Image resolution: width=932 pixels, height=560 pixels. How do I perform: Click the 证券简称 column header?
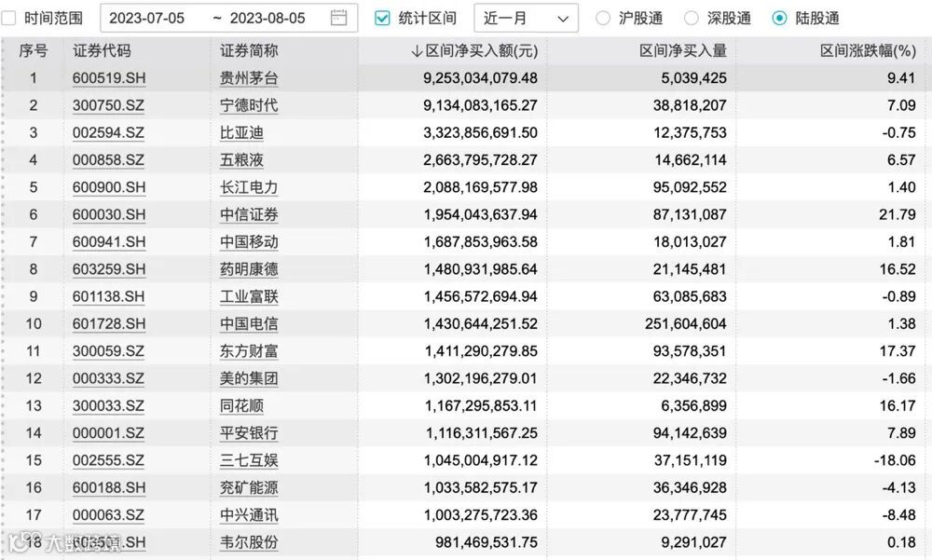249,51
